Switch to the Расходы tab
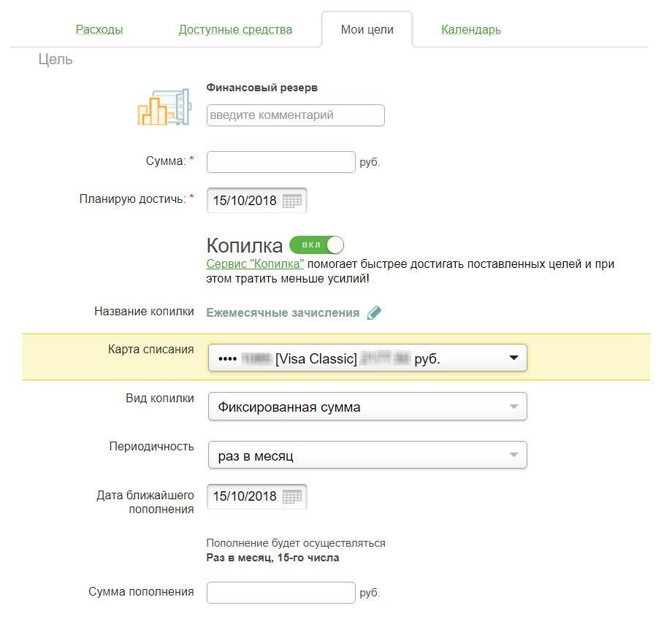The width and height of the screenshot is (672, 627). (x=99, y=30)
